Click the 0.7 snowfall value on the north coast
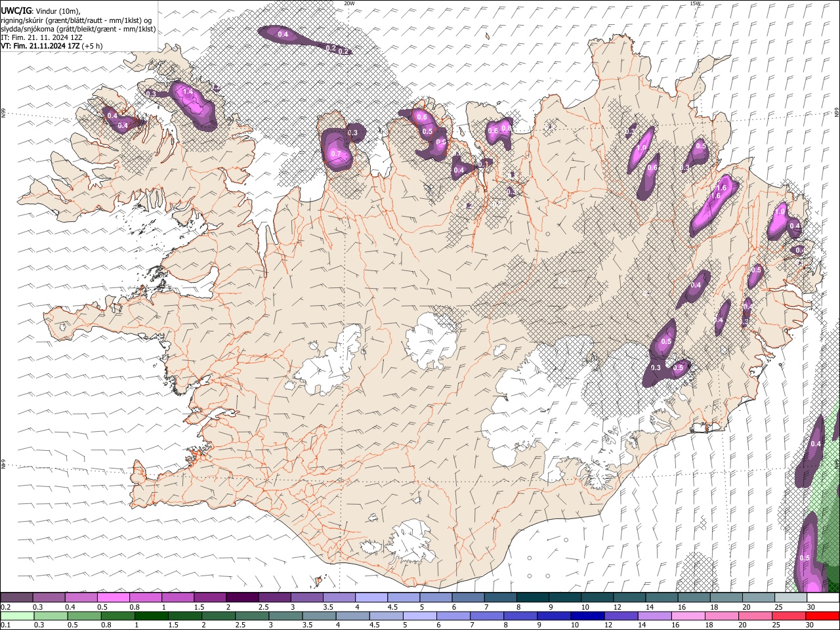Image resolution: width=840 pixels, height=630 pixels. [336, 154]
